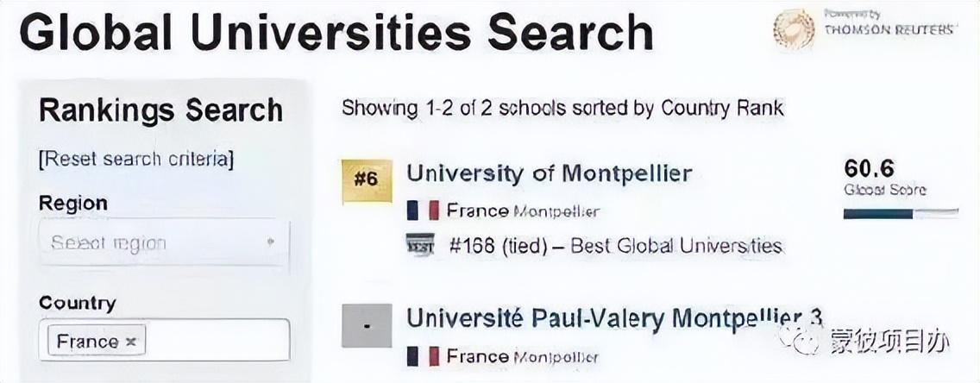This screenshot has width=980, height=383.
Task: Click the 60.6 Global Score value
Action: tap(870, 168)
